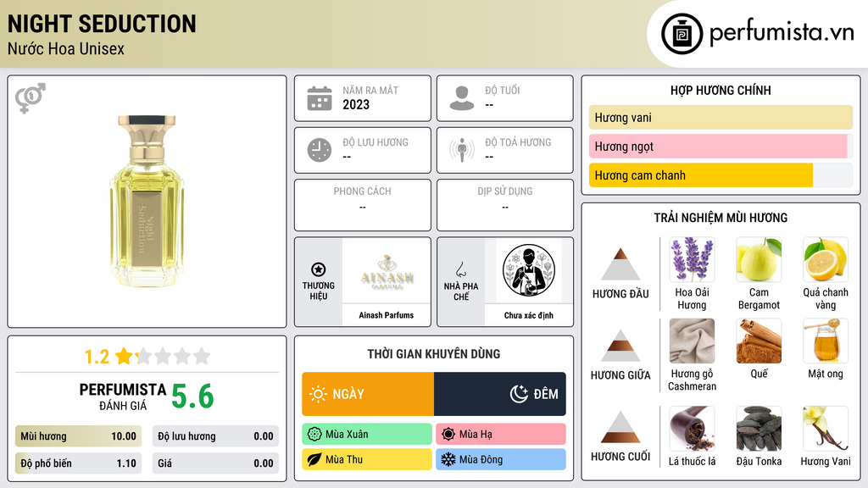The image size is (868, 488).
Task: Select the Mật ong honey jar image
Action: point(826,341)
